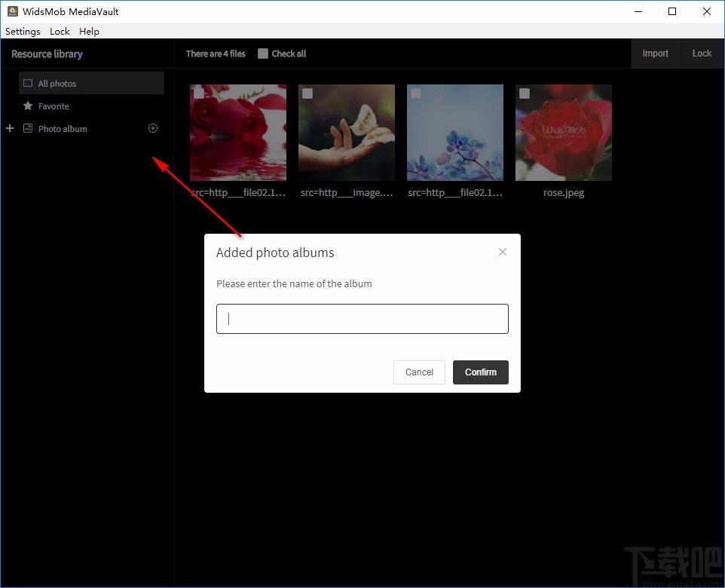Viewport: 725px width, 588px height.
Task: Click the src=http___image.... file name
Action: click(x=347, y=192)
